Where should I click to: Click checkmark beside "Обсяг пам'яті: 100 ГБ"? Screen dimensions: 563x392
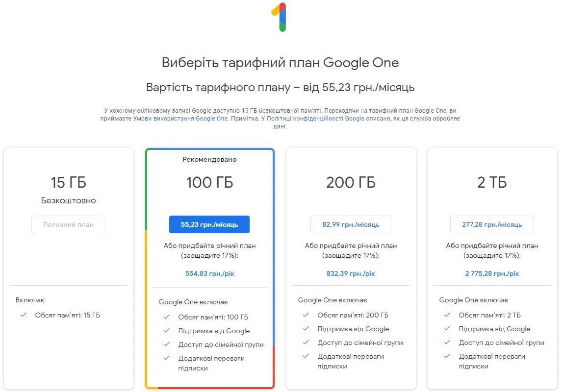click(x=166, y=317)
